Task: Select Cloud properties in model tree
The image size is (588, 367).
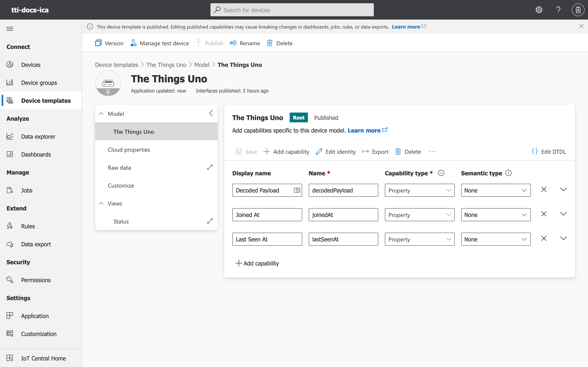Action: pos(129,150)
